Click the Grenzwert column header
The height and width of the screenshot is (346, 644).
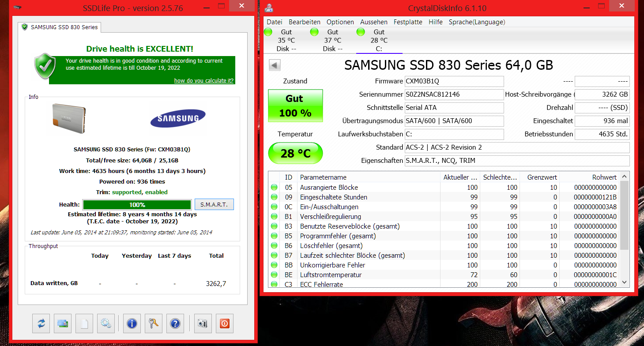(x=539, y=177)
